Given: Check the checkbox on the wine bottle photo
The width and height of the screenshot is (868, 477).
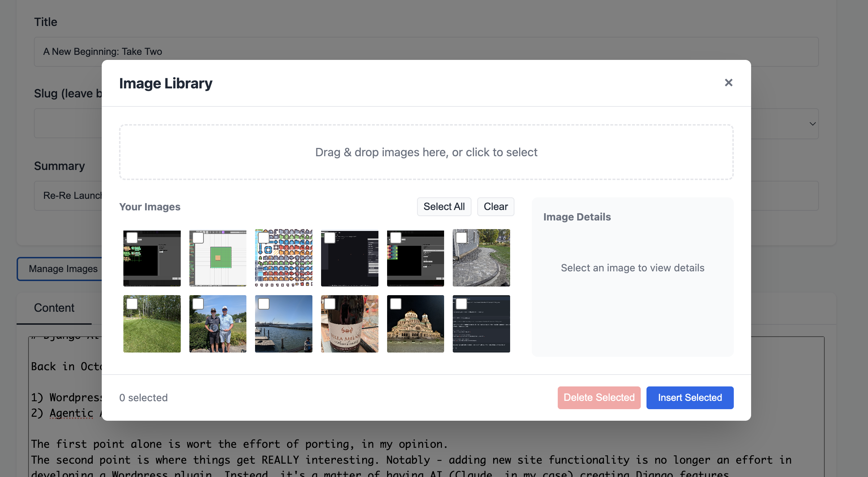Looking at the screenshot, I should pos(329,303).
